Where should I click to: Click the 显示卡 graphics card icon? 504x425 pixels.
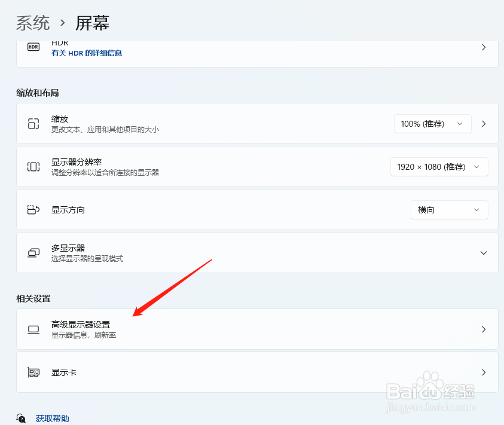point(33,372)
